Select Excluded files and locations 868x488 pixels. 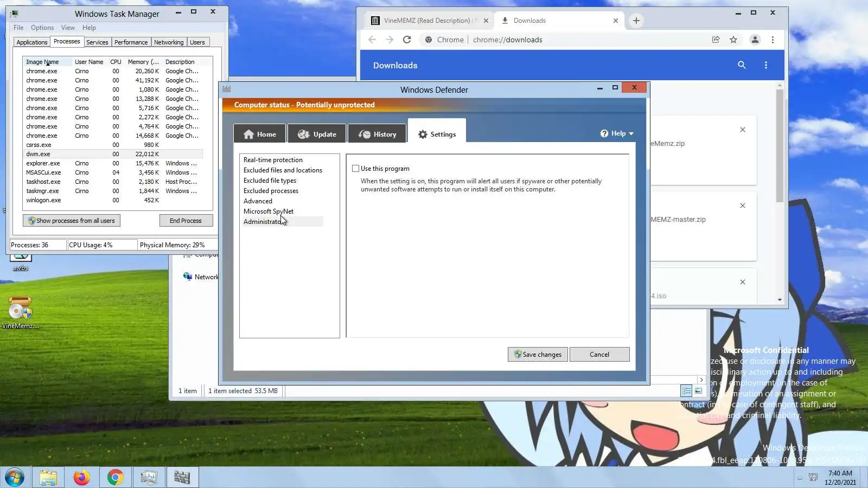click(x=283, y=170)
